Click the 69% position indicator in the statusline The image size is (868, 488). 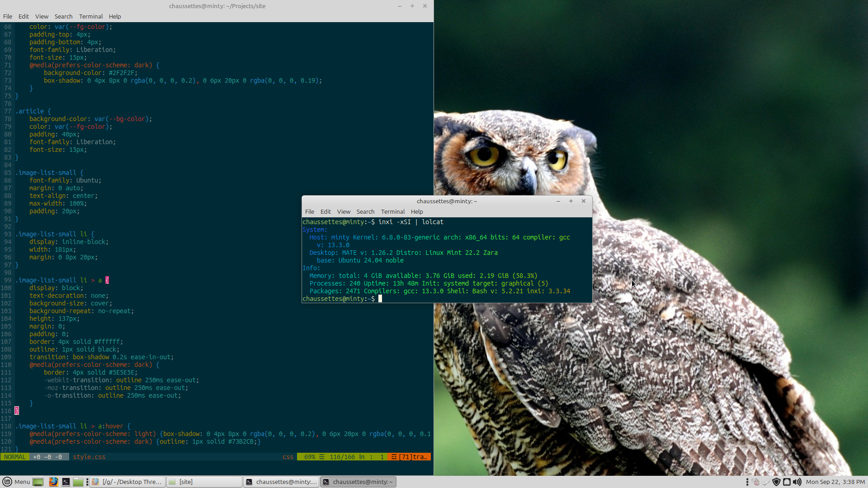pyautogui.click(x=310, y=457)
